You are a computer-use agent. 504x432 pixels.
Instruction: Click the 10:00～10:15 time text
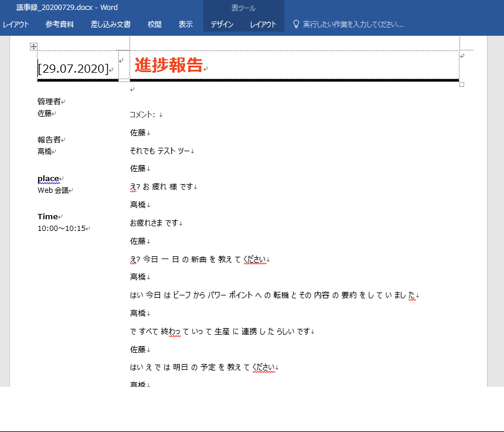point(62,228)
